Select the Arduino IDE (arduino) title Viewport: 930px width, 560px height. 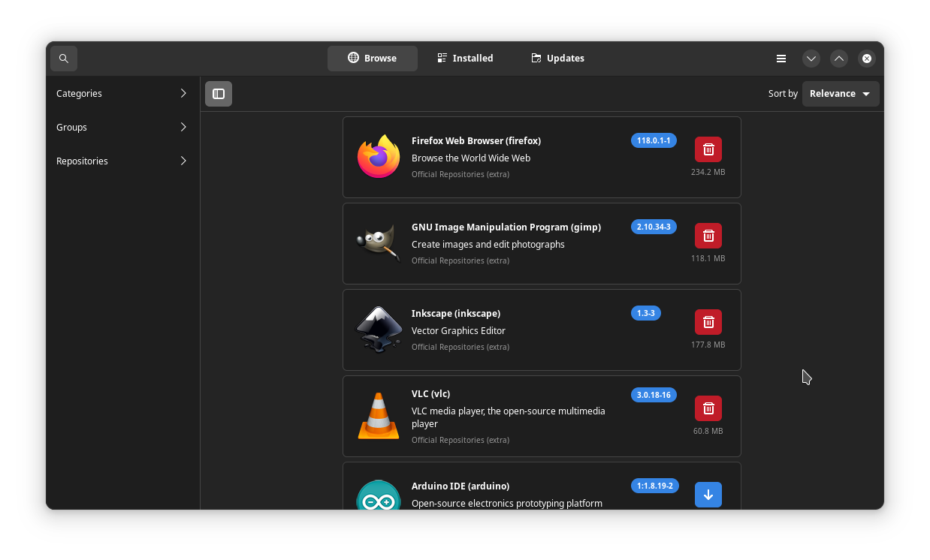460,486
